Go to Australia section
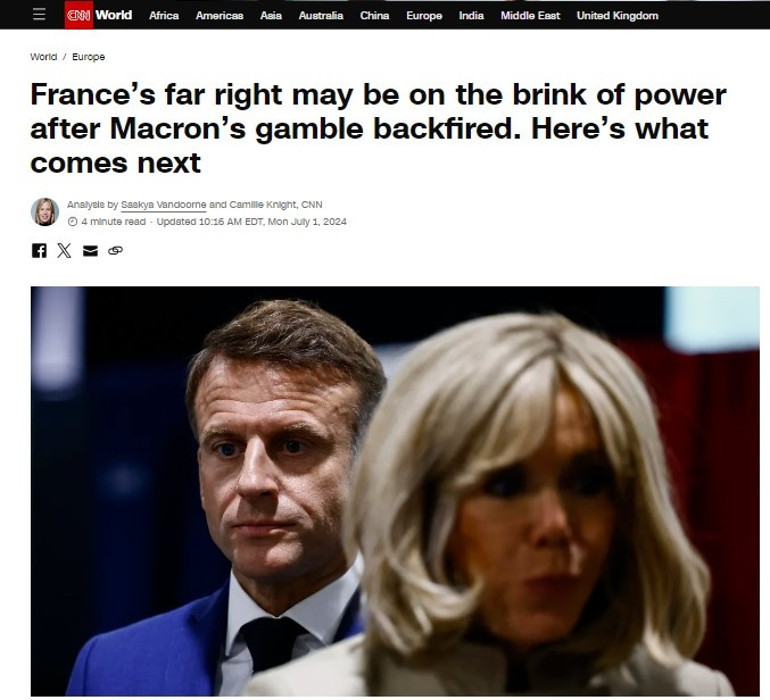 [x=321, y=16]
